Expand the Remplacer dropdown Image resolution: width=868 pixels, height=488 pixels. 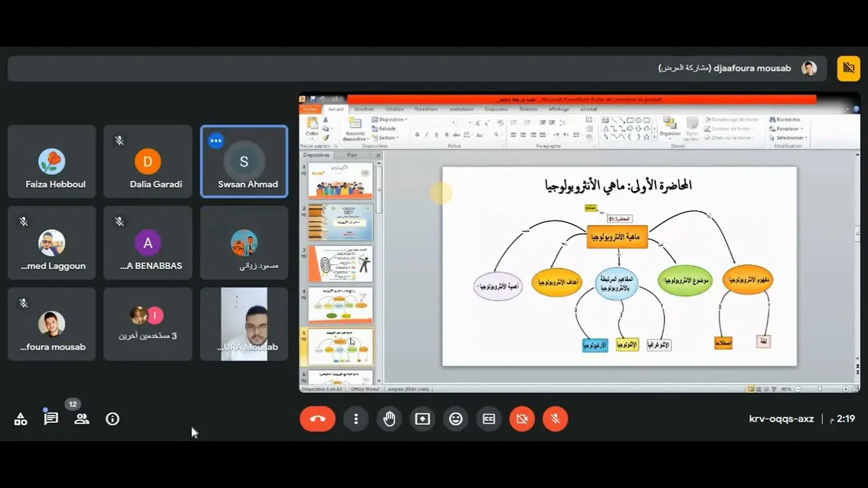pos(786,128)
